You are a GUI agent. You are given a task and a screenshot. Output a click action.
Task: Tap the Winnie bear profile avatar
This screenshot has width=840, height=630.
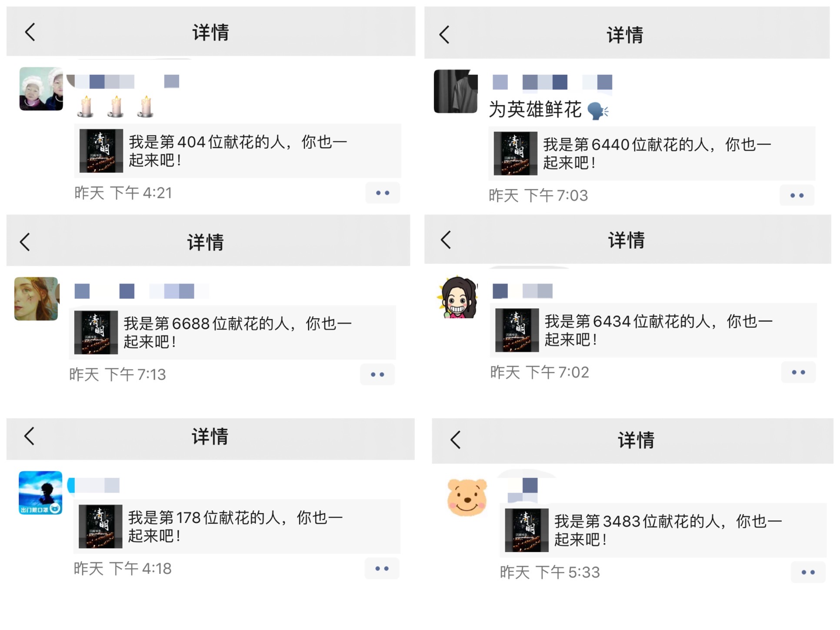pos(467,497)
